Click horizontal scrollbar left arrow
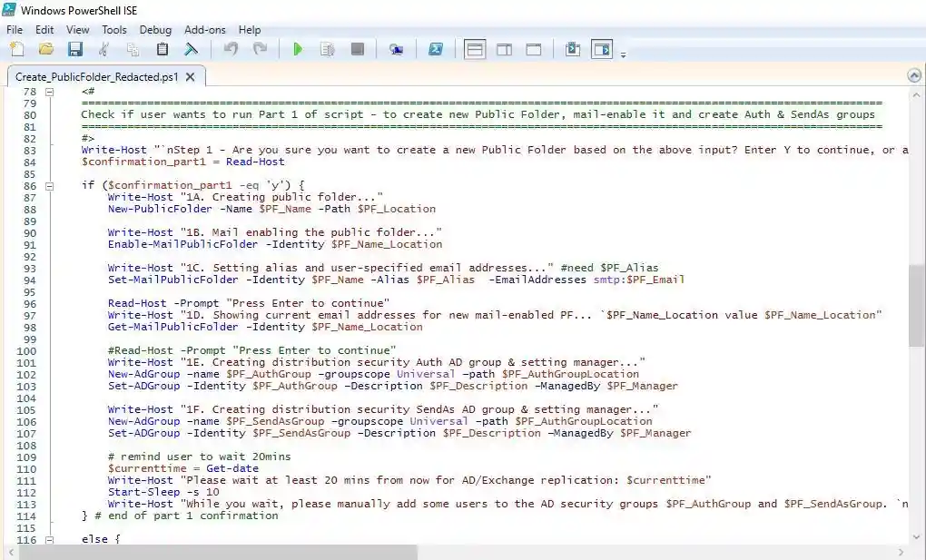The width and height of the screenshot is (926, 560). coord(11,553)
